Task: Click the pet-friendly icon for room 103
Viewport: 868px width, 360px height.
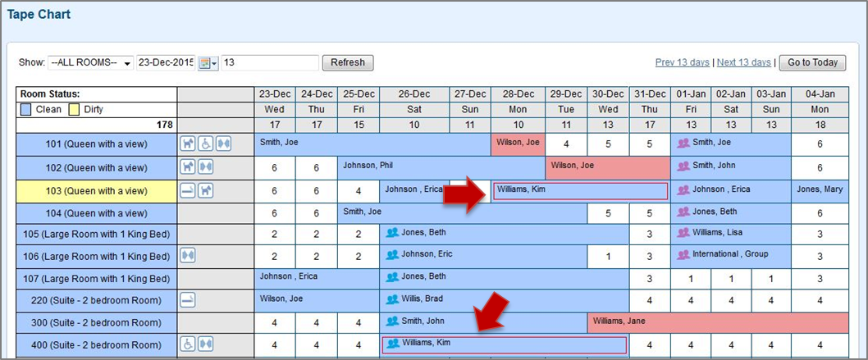Action: click(206, 191)
